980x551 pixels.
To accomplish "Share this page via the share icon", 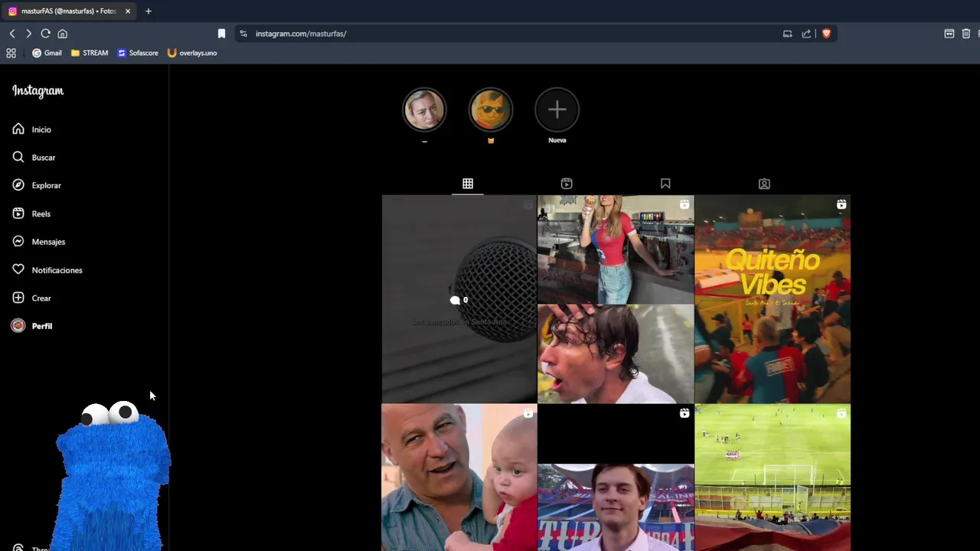I will (x=806, y=34).
